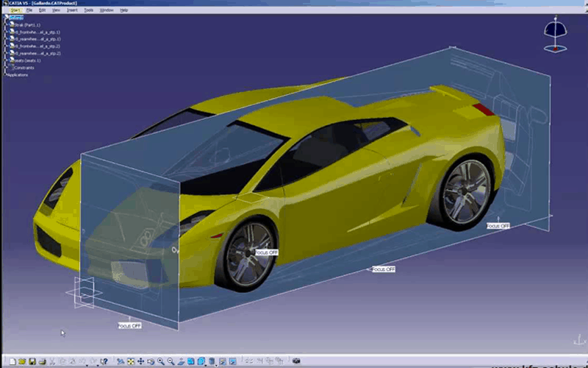This screenshot has width=588, height=368.
Task: Select the rearwheel stp.2 tree label
Action: click(x=37, y=53)
